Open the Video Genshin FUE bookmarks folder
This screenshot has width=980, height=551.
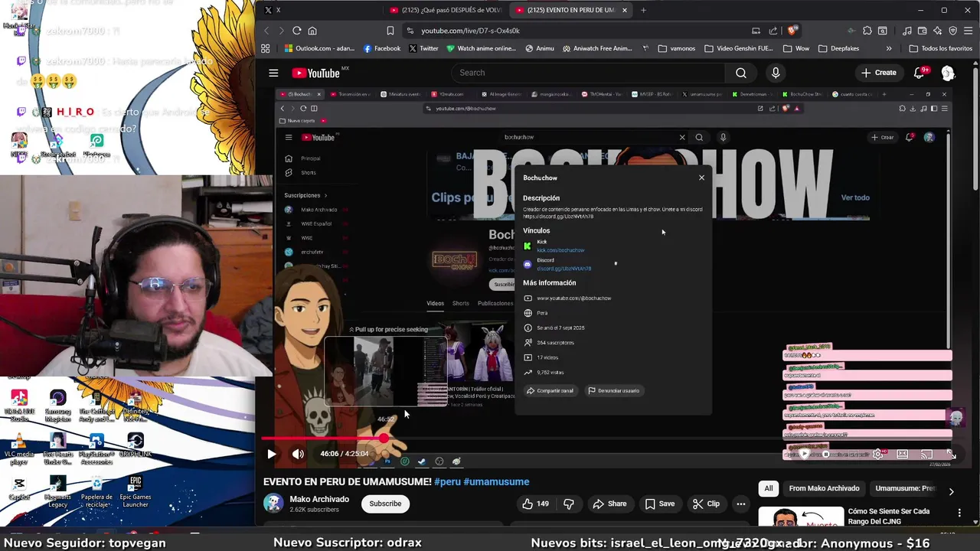pyautogui.click(x=738, y=48)
